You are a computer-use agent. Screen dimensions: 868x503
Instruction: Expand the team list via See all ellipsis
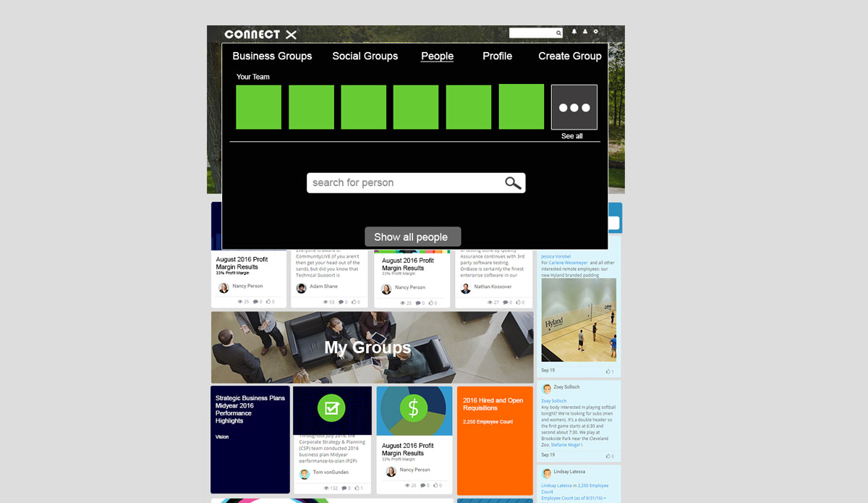tap(574, 106)
